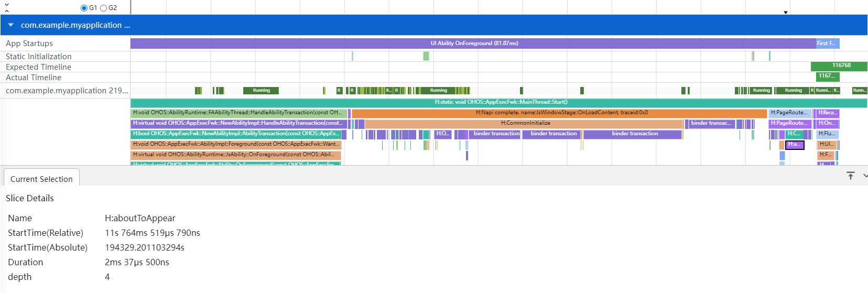The image size is (868, 293).
Task: Click the App Startups row label
Action: pyautogui.click(x=29, y=44)
